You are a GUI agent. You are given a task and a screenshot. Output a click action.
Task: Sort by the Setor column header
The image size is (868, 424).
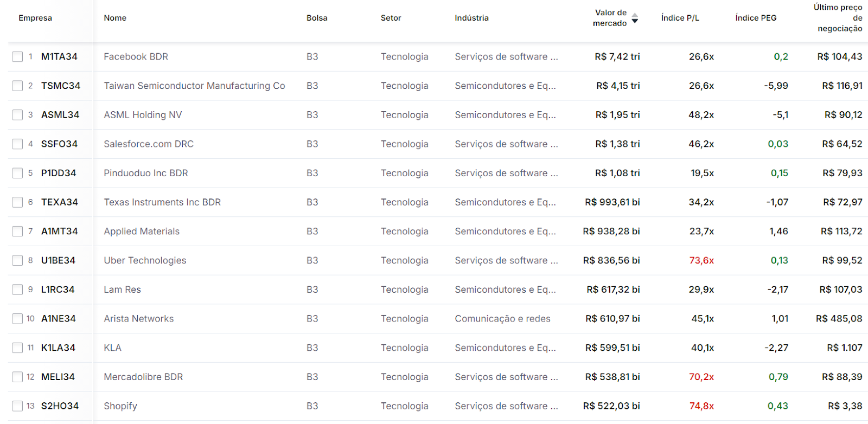(391, 18)
